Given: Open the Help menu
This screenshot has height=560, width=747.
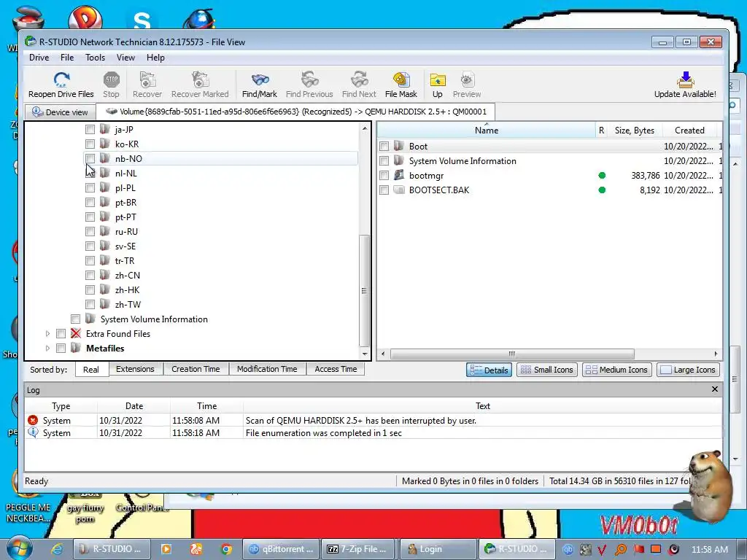Looking at the screenshot, I should tap(155, 58).
